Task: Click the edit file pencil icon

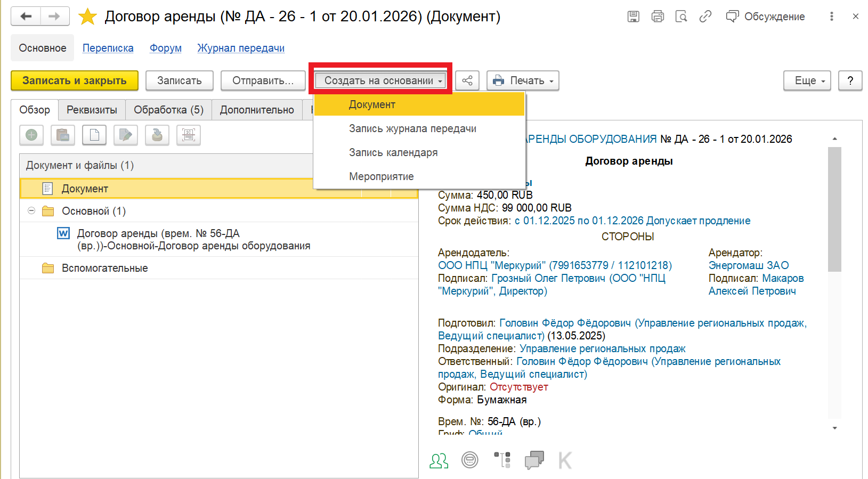Action: 126,135
